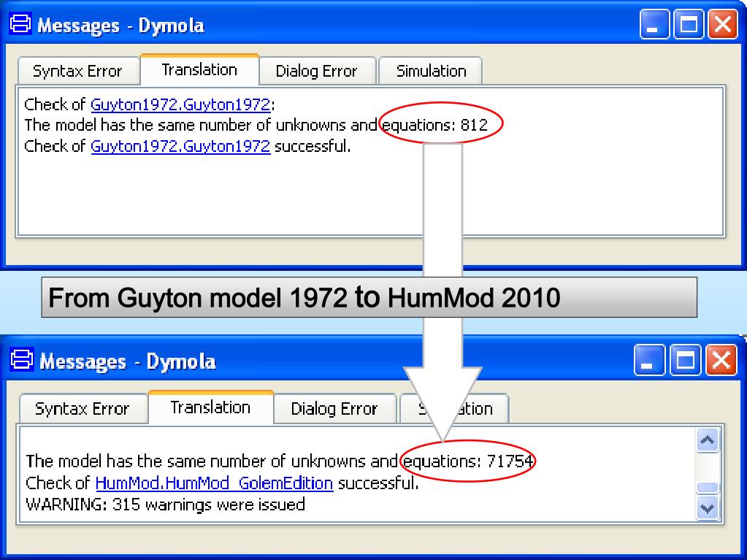Image resolution: width=747 pixels, height=560 pixels.
Task: Select Translation tab in lower window
Action: [210, 407]
